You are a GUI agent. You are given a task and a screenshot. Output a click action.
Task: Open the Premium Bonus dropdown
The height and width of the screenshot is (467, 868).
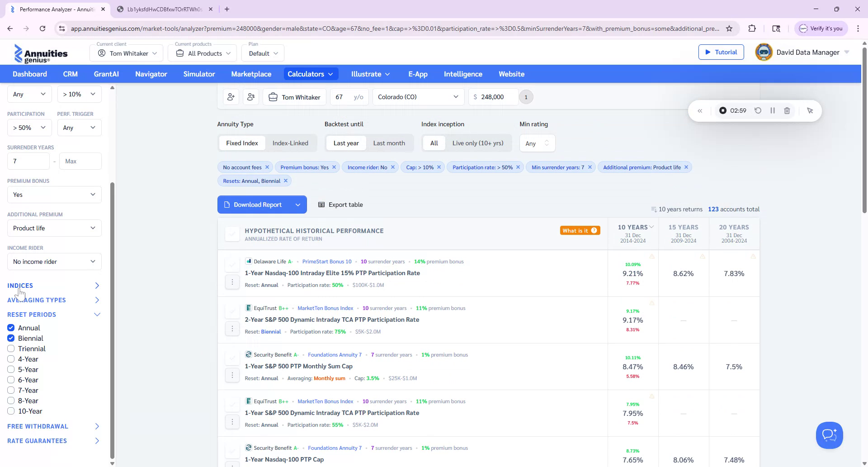click(x=54, y=195)
